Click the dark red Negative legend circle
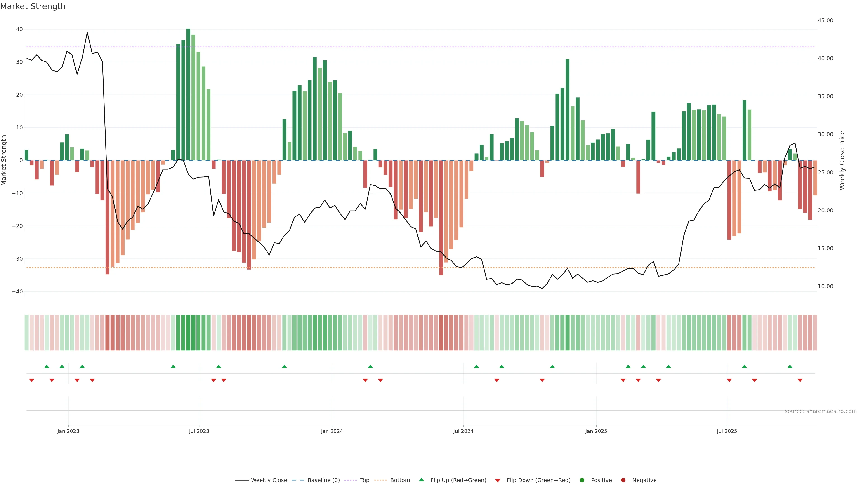The height and width of the screenshot is (488, 868). point(623,480)
